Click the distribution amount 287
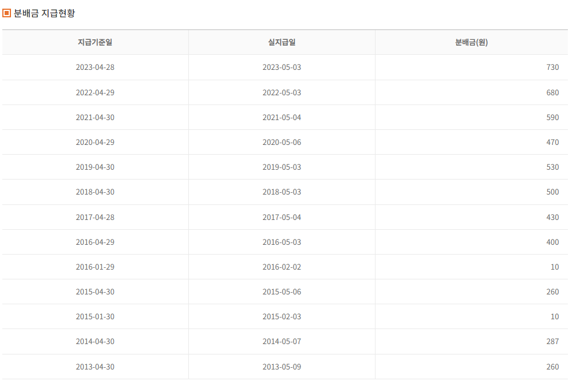 (x=552, y=341)
